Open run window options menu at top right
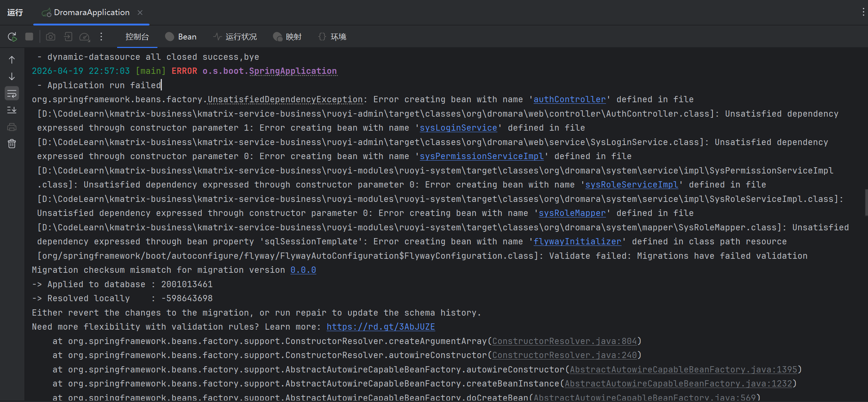868x402 pixels. [x=863, y=12]
